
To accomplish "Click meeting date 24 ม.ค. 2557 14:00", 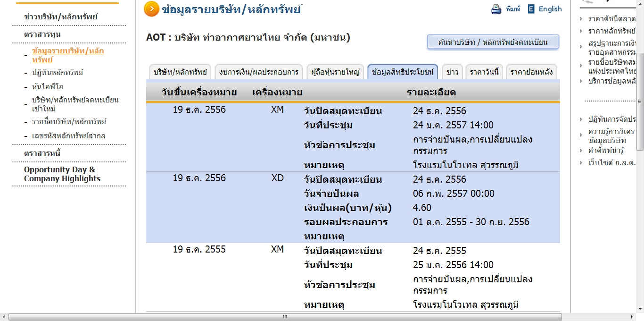I will (453, 126).
